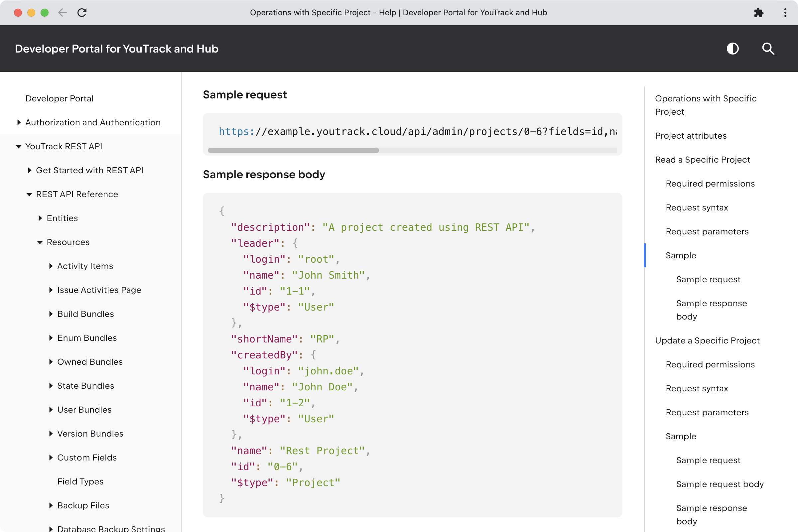
Task: Reload the current page
Action: pos(82,13)
